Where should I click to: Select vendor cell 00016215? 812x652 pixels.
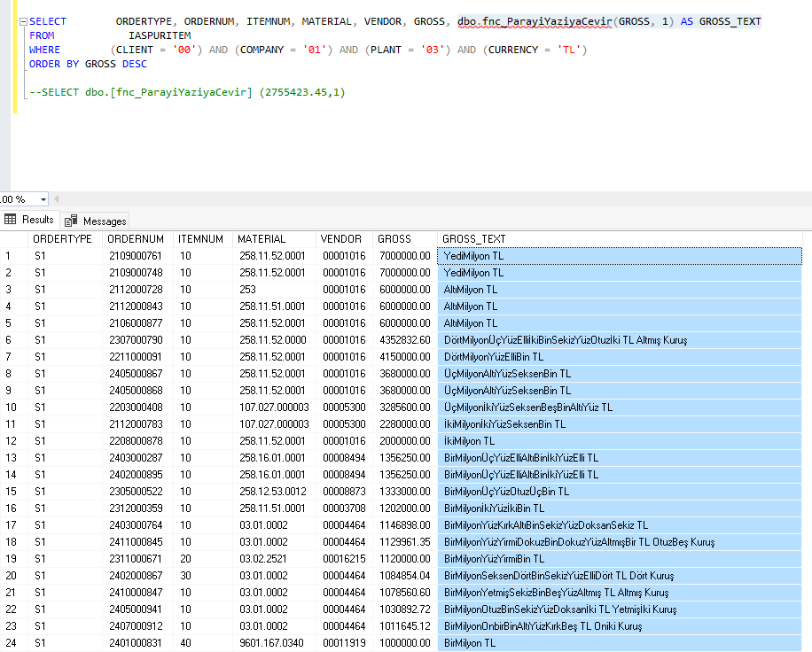342,559
